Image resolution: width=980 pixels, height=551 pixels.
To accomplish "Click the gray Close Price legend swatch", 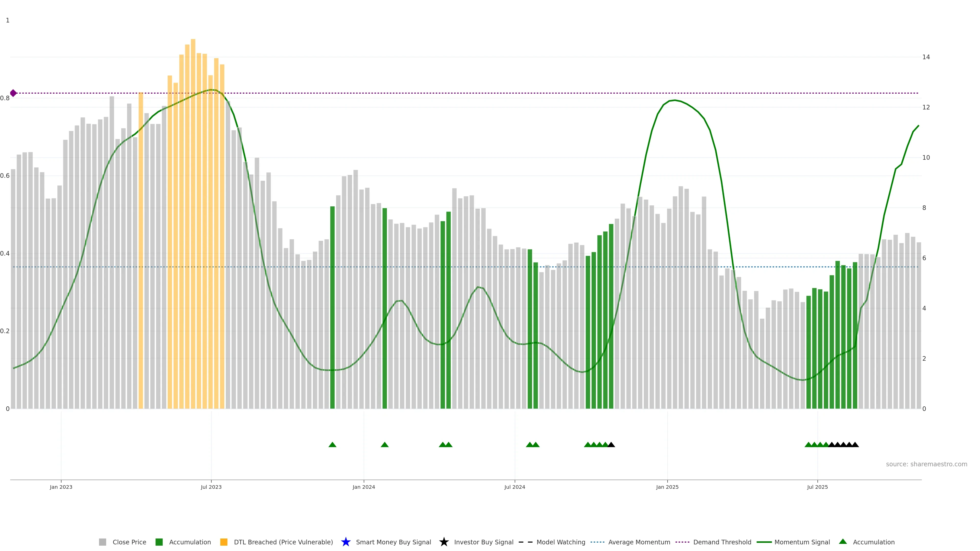I will click(102, 542).
